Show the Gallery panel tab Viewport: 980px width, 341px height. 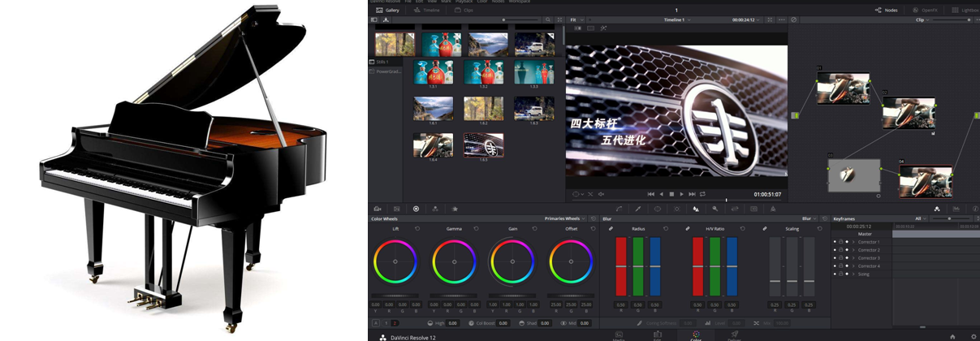pos(387,10)
